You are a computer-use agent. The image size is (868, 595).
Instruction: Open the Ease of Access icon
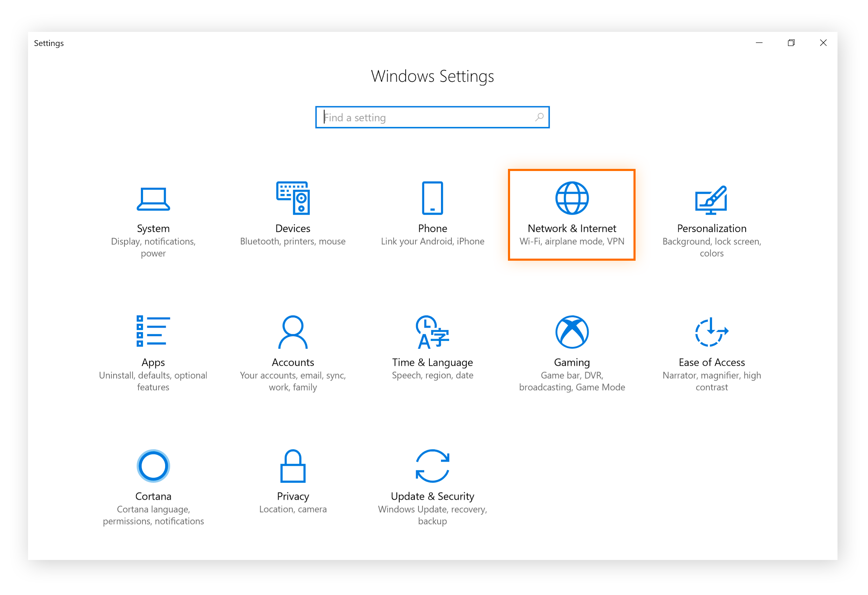click(x=712, y=332)
